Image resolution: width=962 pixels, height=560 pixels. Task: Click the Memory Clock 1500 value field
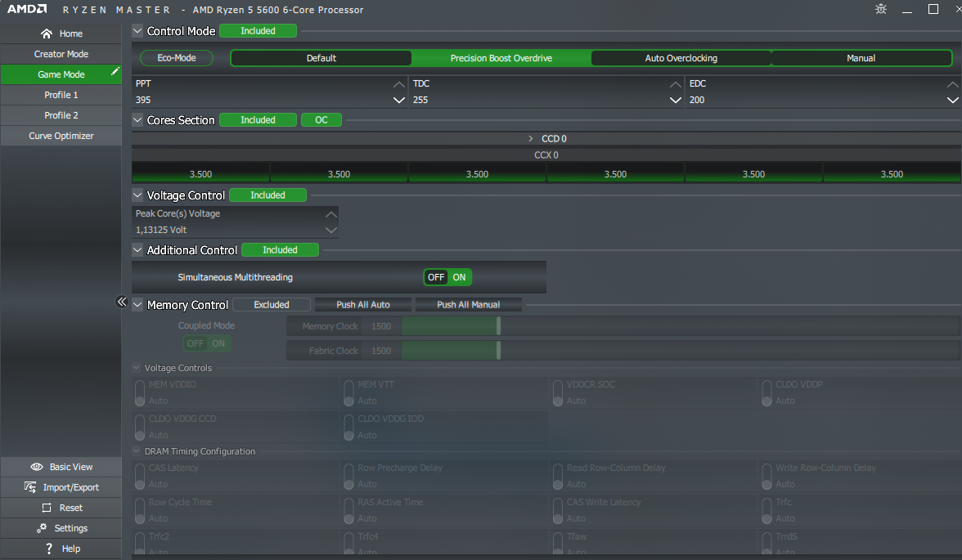381,326
